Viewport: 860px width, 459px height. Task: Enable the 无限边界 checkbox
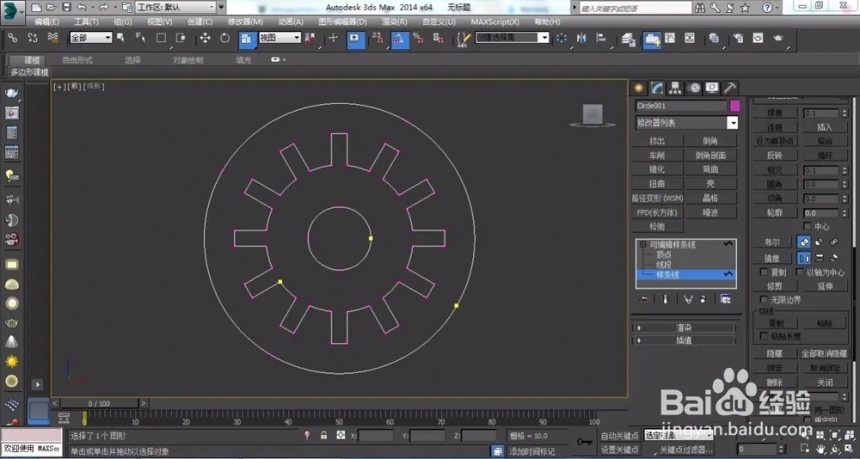(763, 299)
